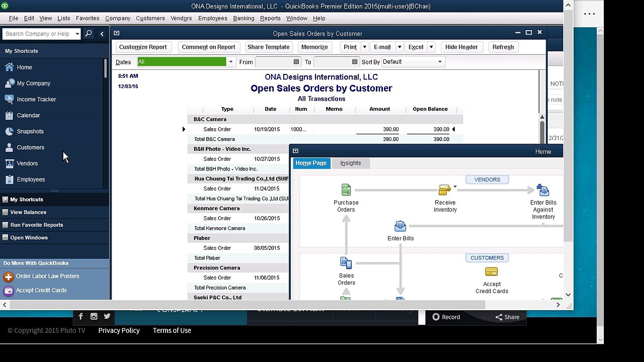This screenshot has width=644, height=362.
Task: Select the B&C Camera sales order row
Action: pyautogui.click(x=325, y=129)
